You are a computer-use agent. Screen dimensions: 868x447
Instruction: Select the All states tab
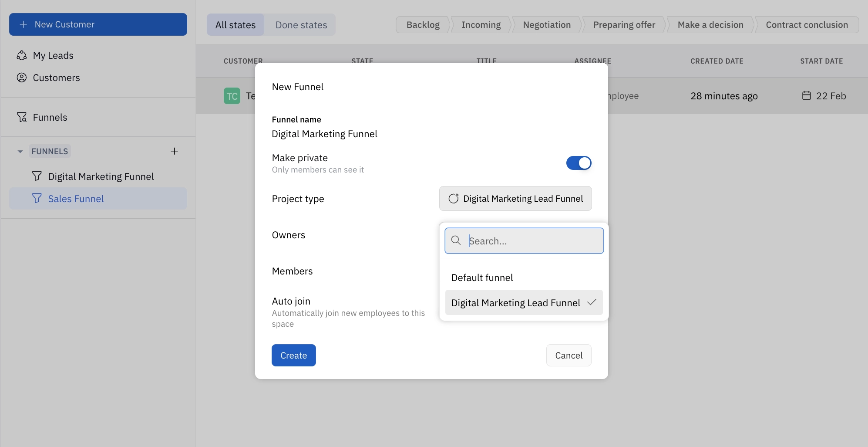point(235,24)
